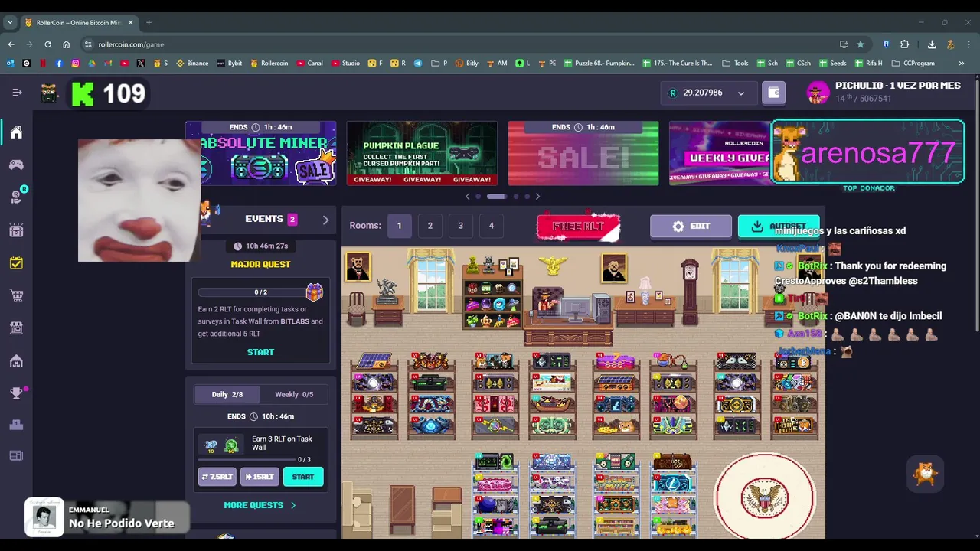
Task: Open the chevron beside More Quests
Action: [293, 505]
